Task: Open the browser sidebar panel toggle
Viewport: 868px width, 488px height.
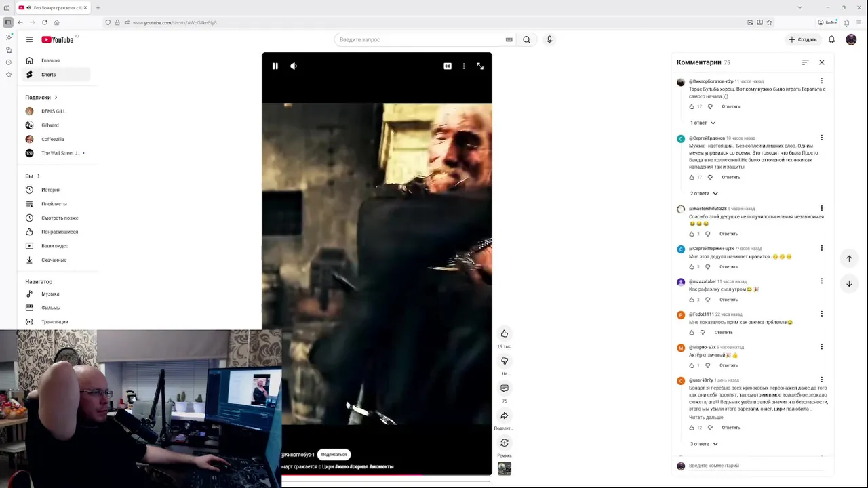Action: 8,22
